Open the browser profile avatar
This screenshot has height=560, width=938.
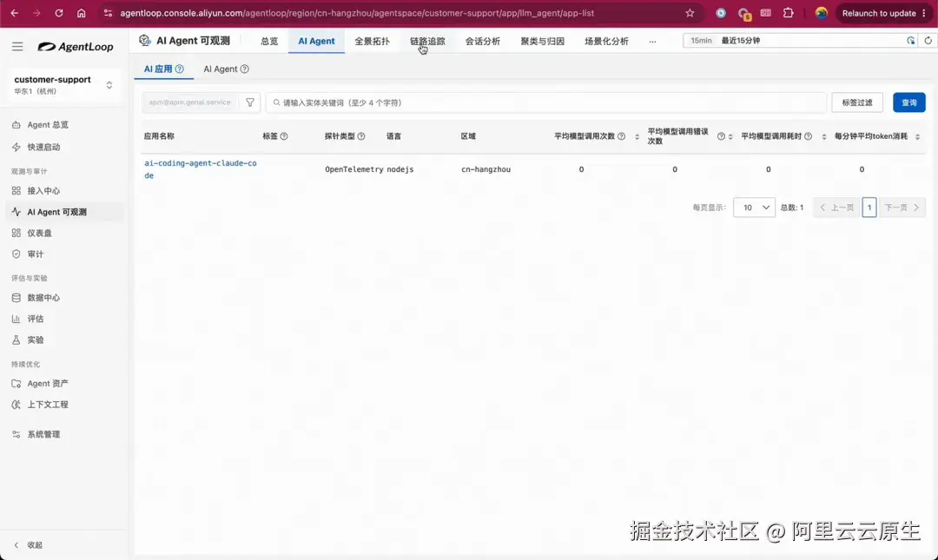[x=822, y=12]
